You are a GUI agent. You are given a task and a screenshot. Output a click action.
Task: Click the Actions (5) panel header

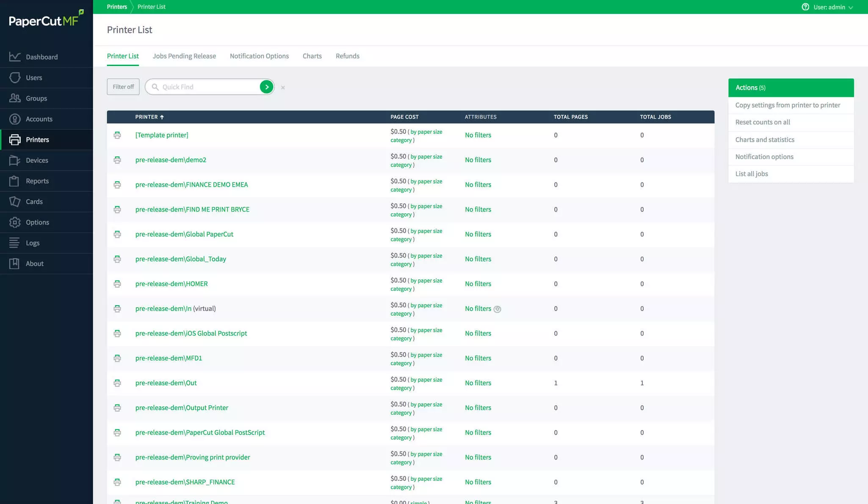point(791,88)
